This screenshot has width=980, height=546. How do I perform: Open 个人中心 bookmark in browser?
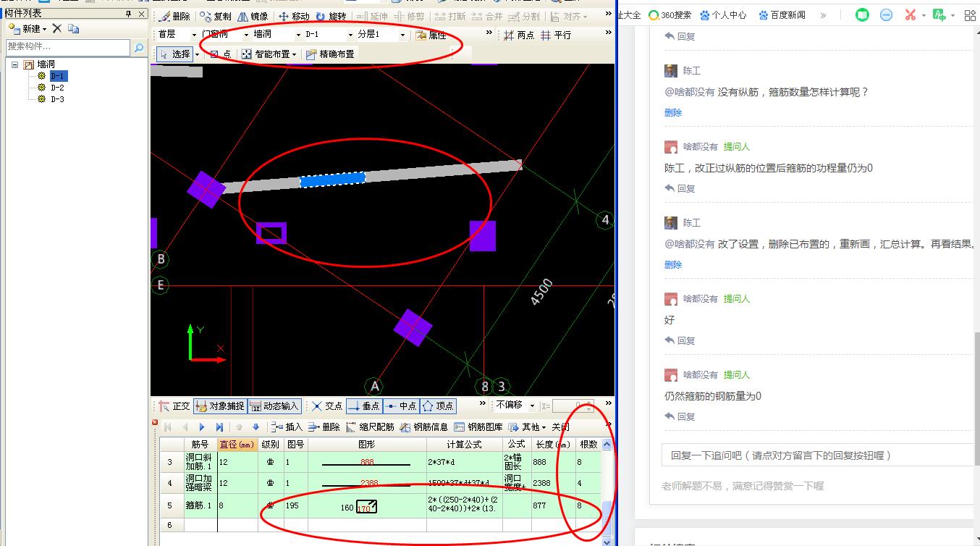[722, 14]
